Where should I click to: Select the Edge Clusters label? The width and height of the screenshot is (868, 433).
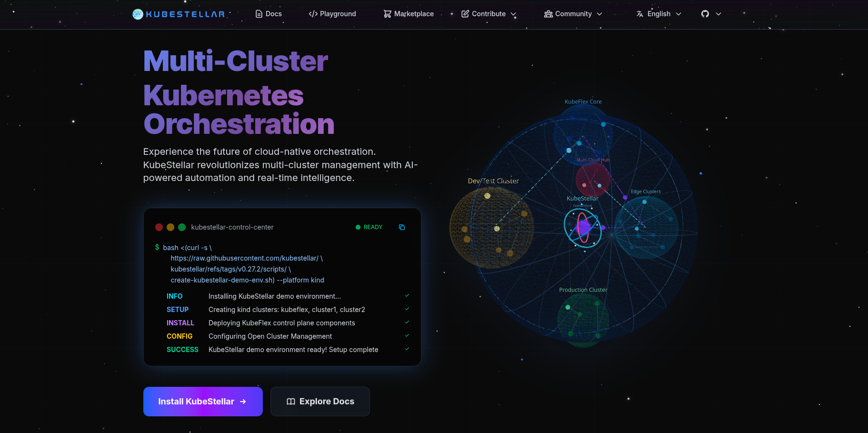tap(646, 191)
